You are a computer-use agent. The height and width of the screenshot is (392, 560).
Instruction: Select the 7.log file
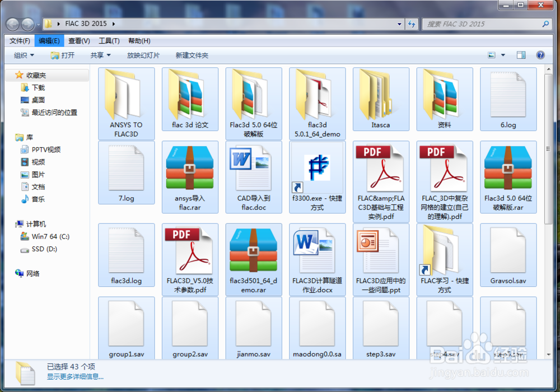pos(126,172)
